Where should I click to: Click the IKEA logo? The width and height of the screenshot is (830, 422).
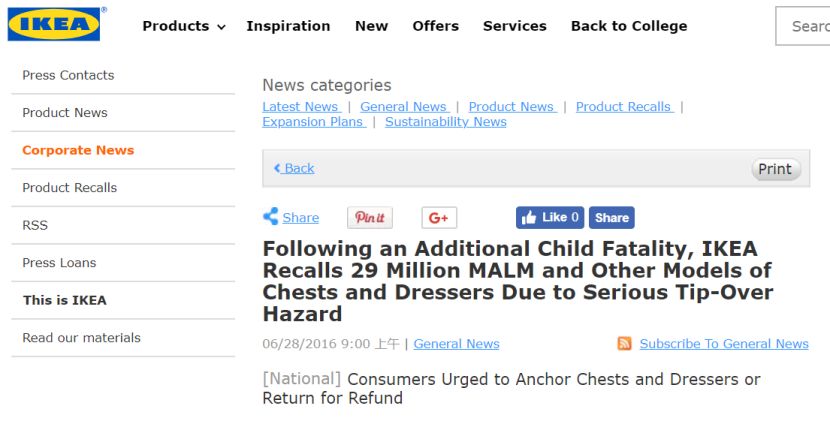(x=54, y=24)
